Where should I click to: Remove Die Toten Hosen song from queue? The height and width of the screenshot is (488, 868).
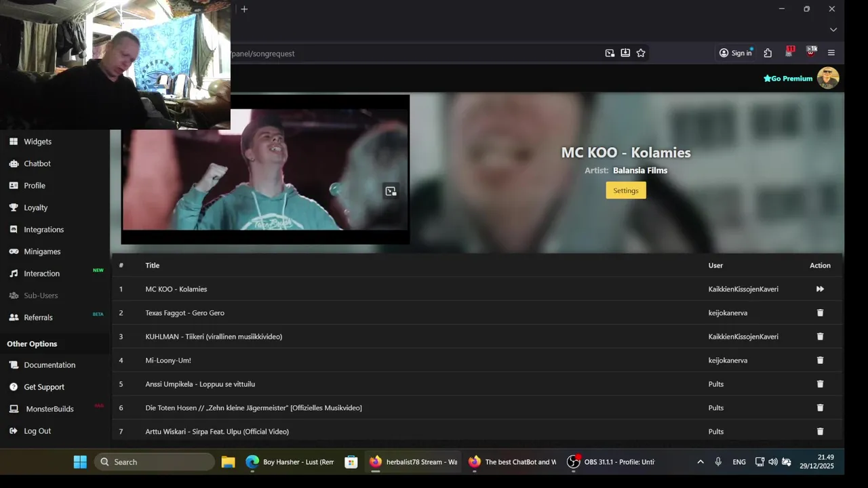pos(820,407)
